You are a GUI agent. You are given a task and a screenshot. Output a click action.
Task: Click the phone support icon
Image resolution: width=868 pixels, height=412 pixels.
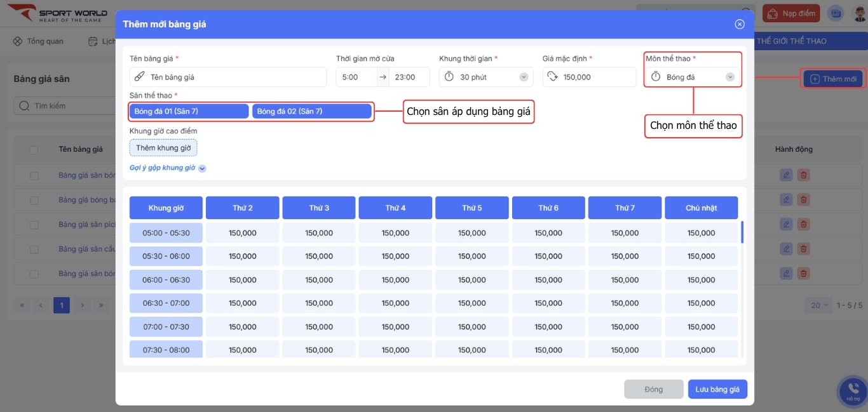point(851,389)
